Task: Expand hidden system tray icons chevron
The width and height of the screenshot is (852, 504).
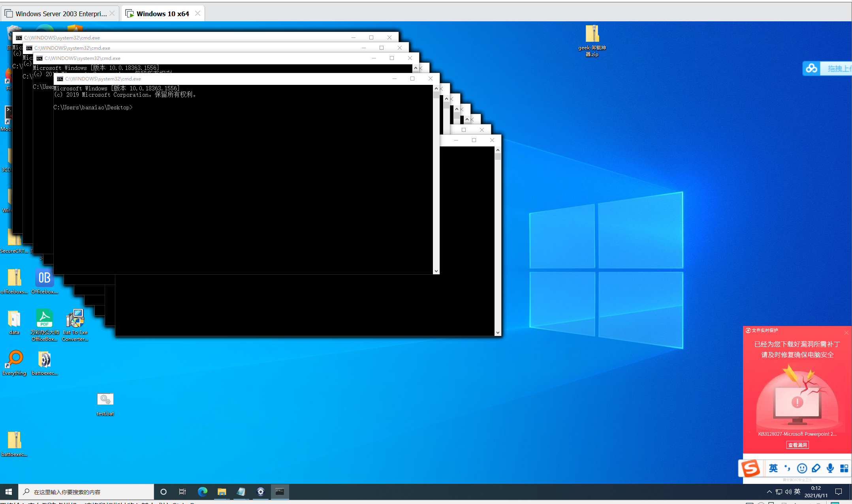Action: 769,492
